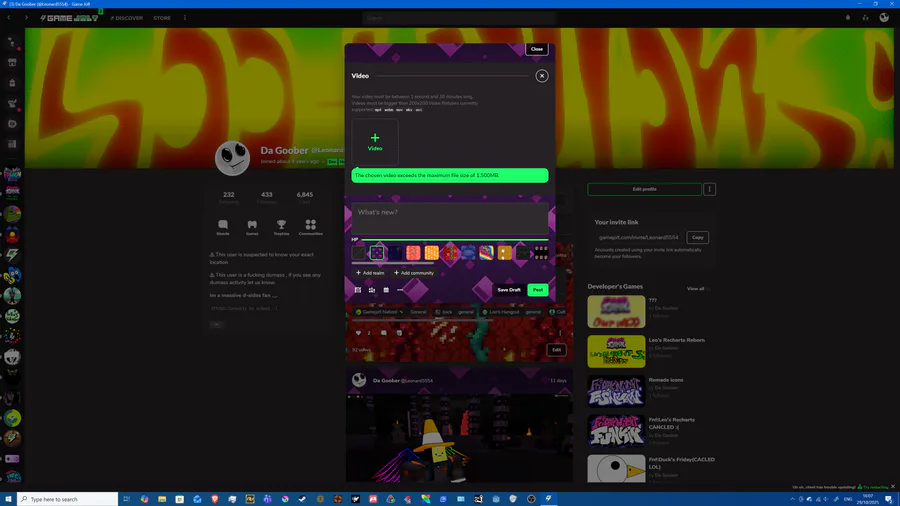
Task: Open profile options dots beside Edit profile
Action: (x=709, y=189)
